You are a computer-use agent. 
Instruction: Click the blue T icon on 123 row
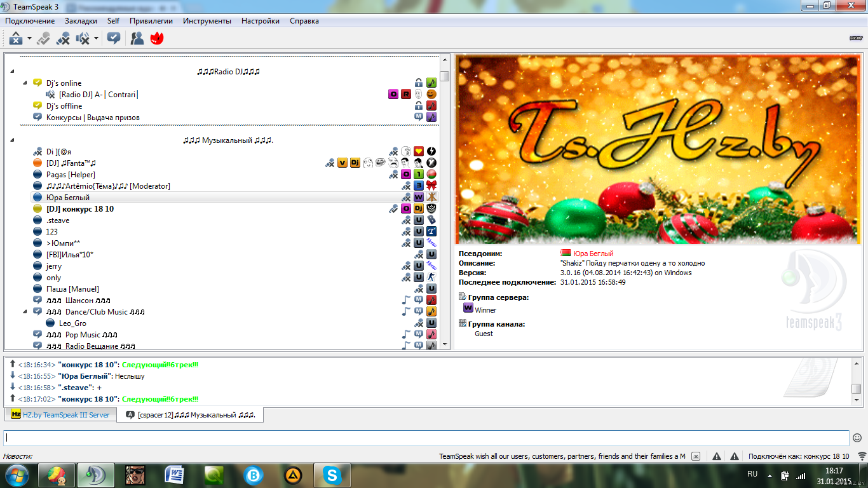[431, 232]
